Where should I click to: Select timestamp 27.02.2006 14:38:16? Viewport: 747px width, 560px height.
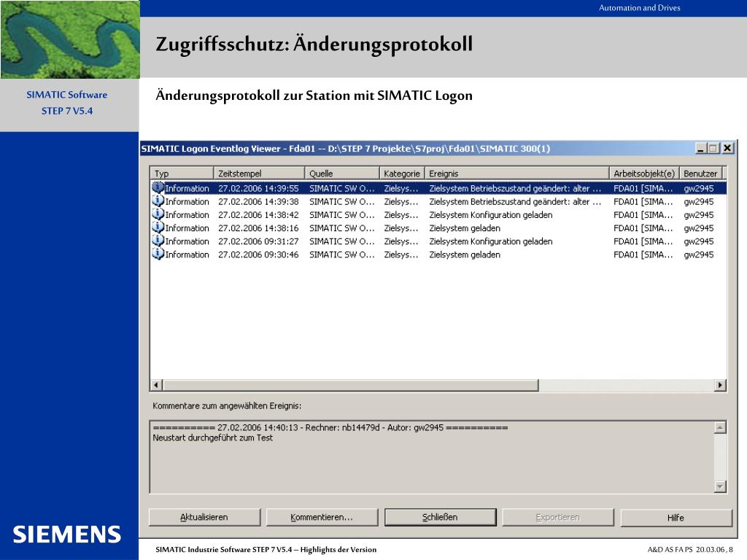click(x=258, y=228)
